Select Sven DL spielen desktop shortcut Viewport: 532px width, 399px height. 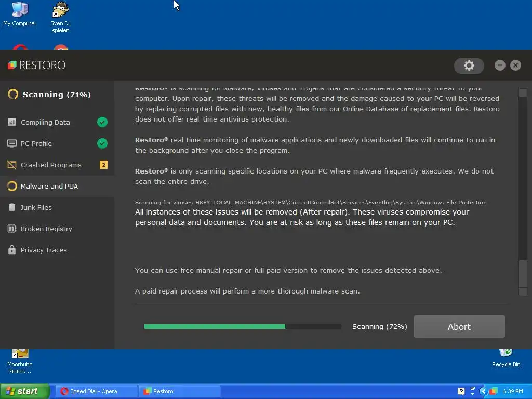(61, 17)
